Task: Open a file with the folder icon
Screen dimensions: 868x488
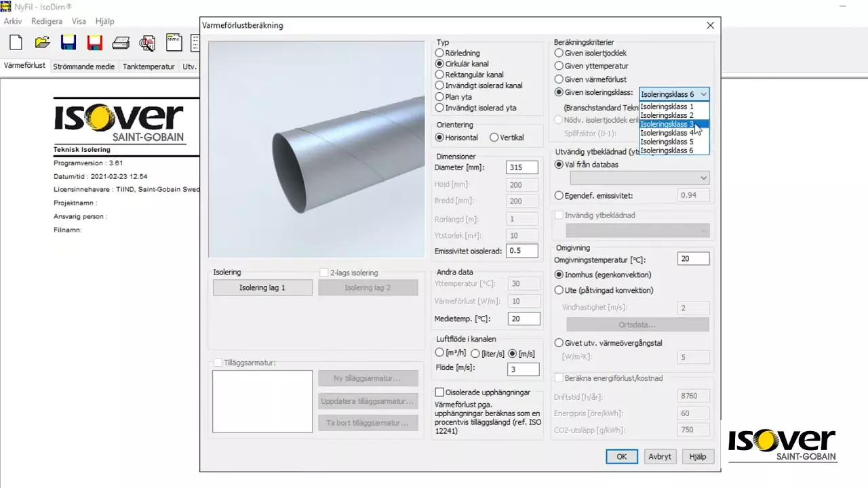Action: tap(42, 43)
